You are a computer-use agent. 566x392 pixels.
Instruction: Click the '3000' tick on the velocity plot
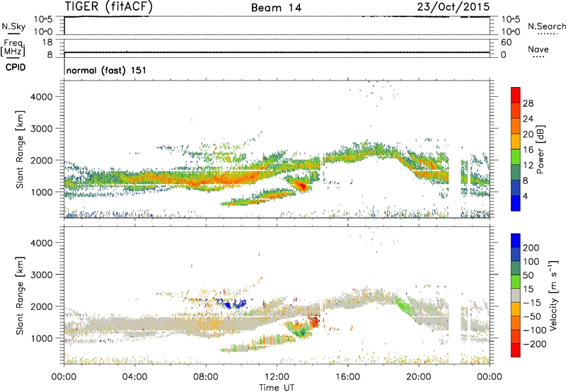pos(41,275)
